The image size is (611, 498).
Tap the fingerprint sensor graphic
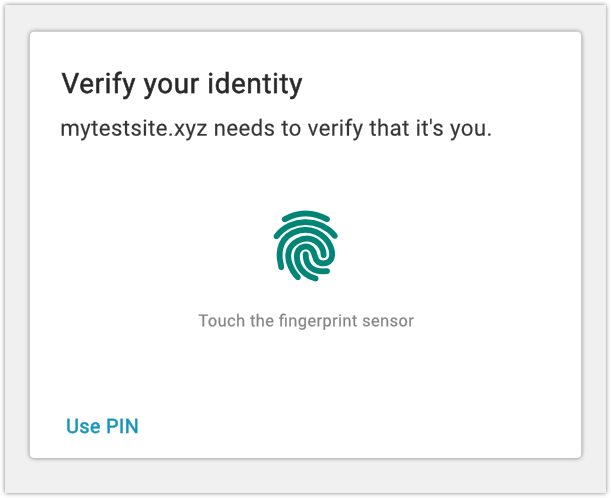[x=305, y=245]
